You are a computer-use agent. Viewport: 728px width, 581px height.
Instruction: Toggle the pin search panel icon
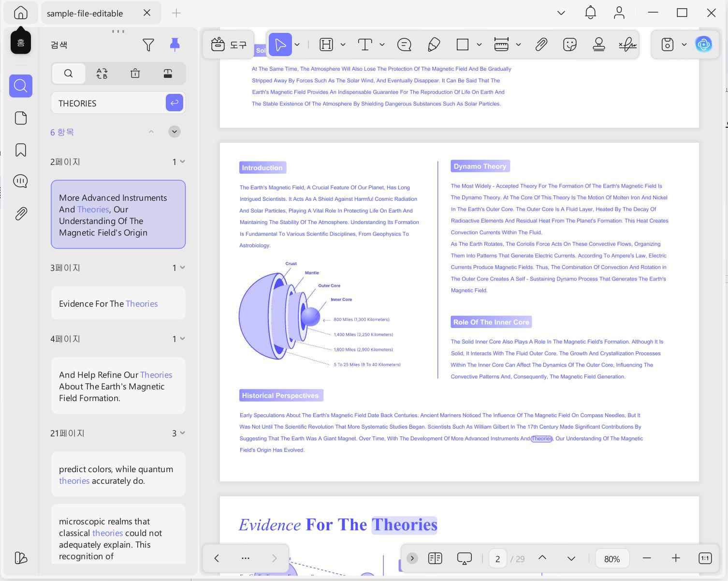pyautogui.click(x=175, y=45)
